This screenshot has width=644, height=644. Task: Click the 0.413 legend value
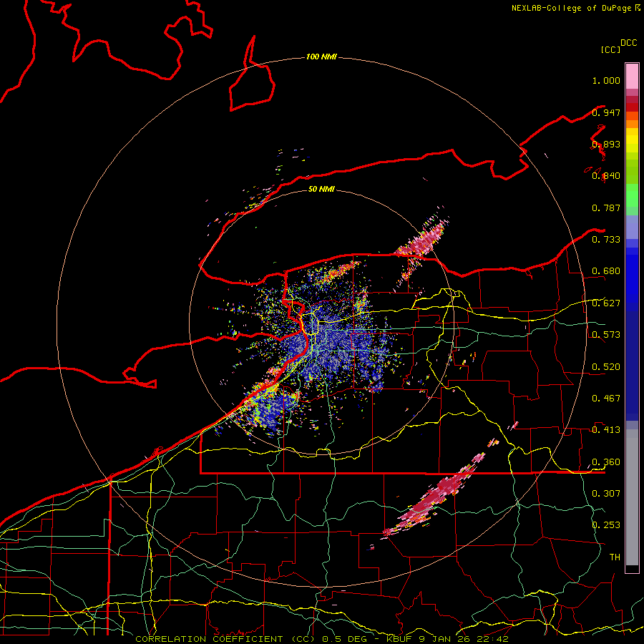click(x=606, y=430)
